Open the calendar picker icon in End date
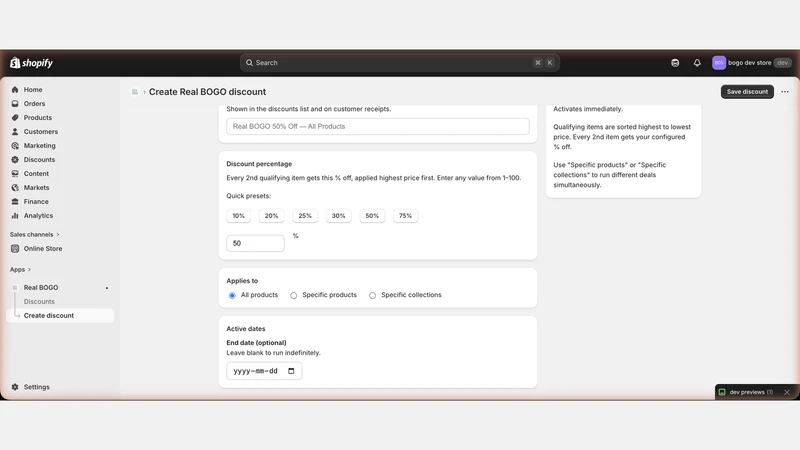This screenshot has width=800, height=450. pyautogui.click(x=291, y=371)
